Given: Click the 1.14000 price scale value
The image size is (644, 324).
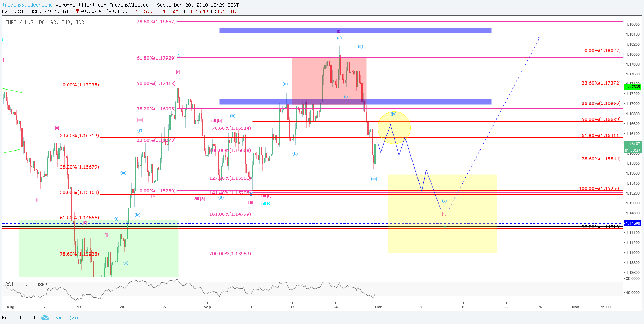Looking at the screenshot, I should pyautogui.click(x=633, y=253).
